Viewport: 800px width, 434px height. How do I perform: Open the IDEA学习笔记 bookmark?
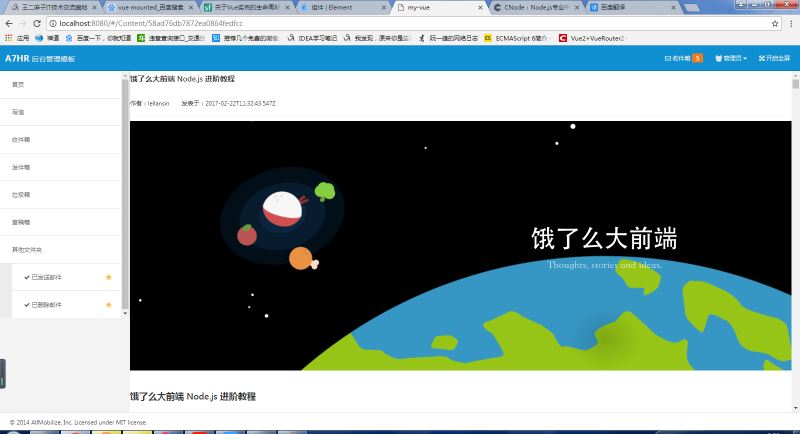(312, 38)
